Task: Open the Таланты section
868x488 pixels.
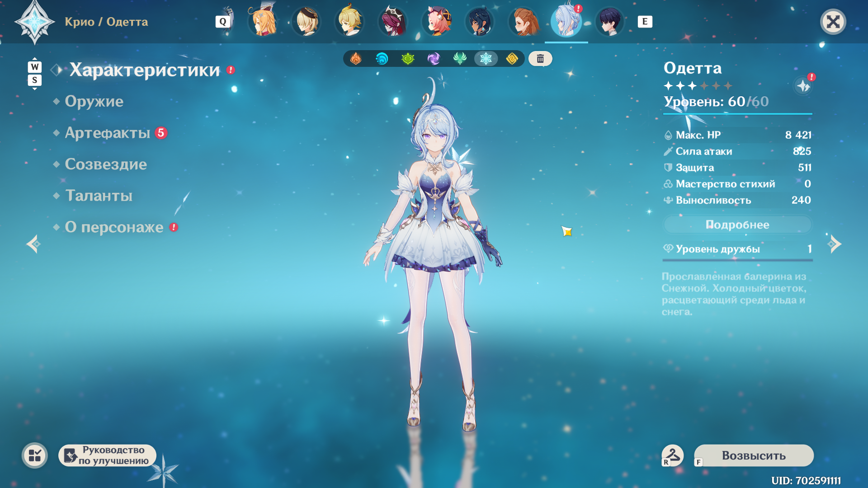Action: (x=99, y=196)
